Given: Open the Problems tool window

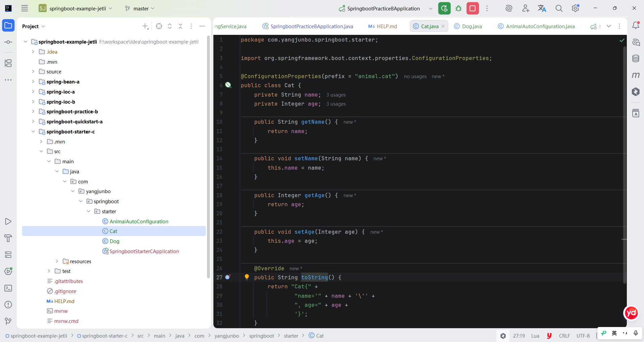Looking at the screenshot, I should click(x=8, y=305).
